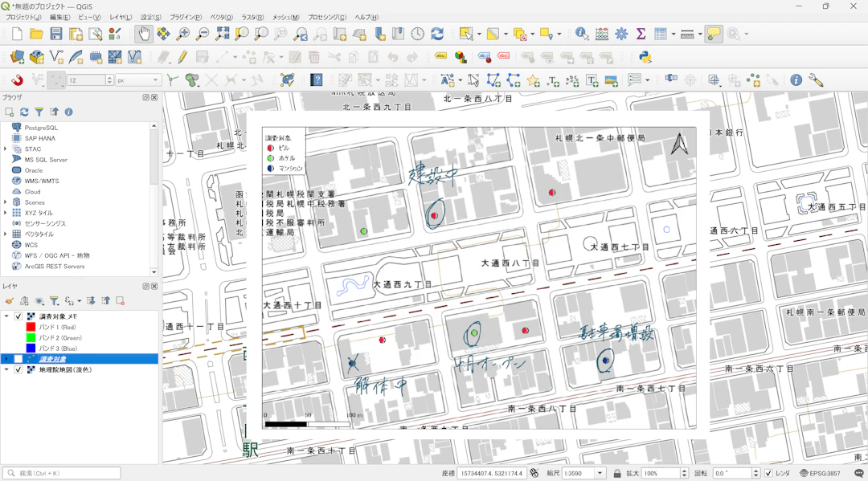Select the WMS/WMTS browser entry
The width and height of the screenshot is (868, 481).
coord(42,181)
